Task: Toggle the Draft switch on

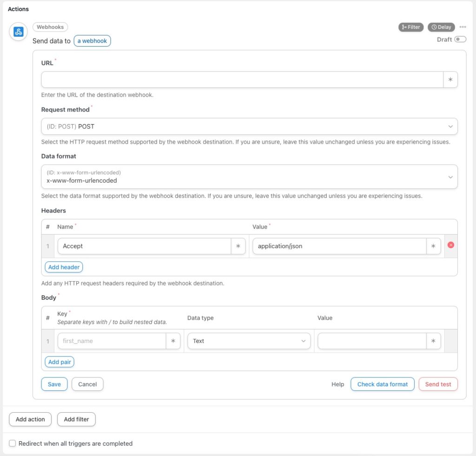Action: tap(460, 40)
